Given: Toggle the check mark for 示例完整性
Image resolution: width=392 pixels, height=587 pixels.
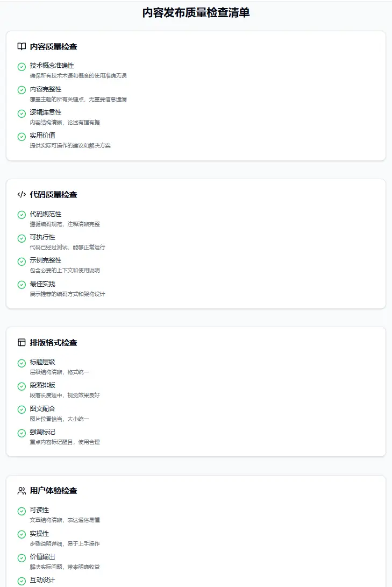Looking at the screenshot, I should 22,261.
